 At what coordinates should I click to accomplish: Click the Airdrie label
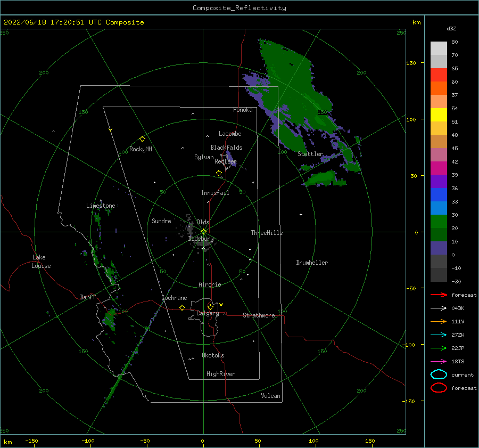(x=210, y=284)
